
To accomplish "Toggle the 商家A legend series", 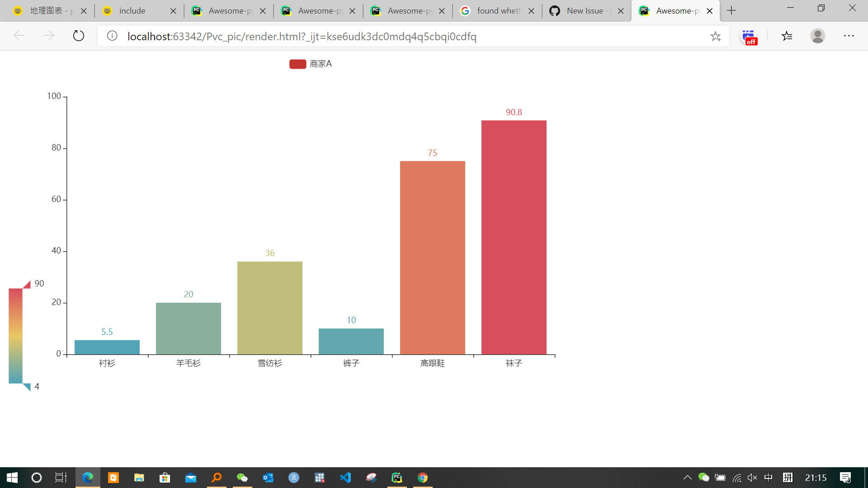I will point(310,64).
